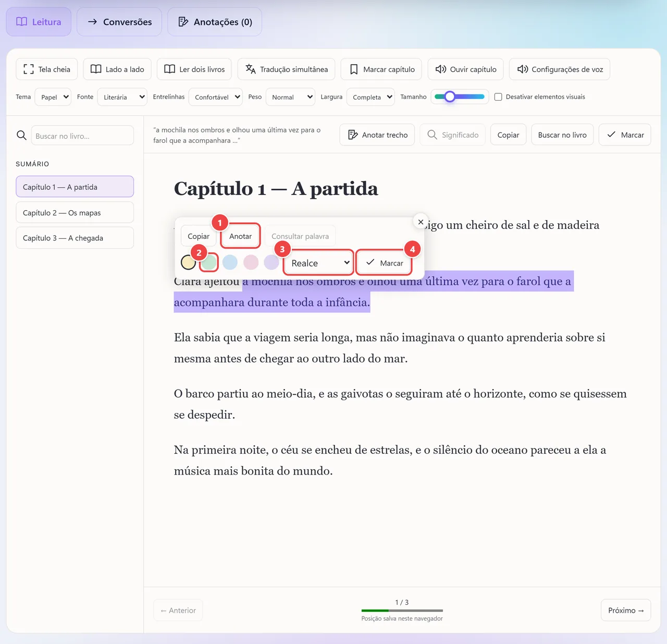667x644 pixels.
Task: Open the Realce style dropdown
Action: pyautogui.click(x=319, y=263)
